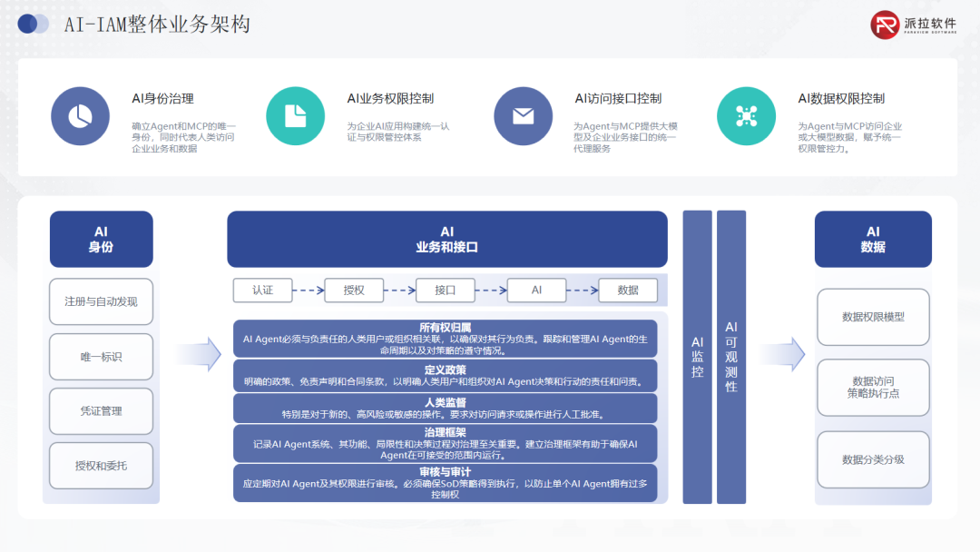The image size is (980, 552).
Task: Click the 审核与审计 row in the governance list
Action: (446, 481)
